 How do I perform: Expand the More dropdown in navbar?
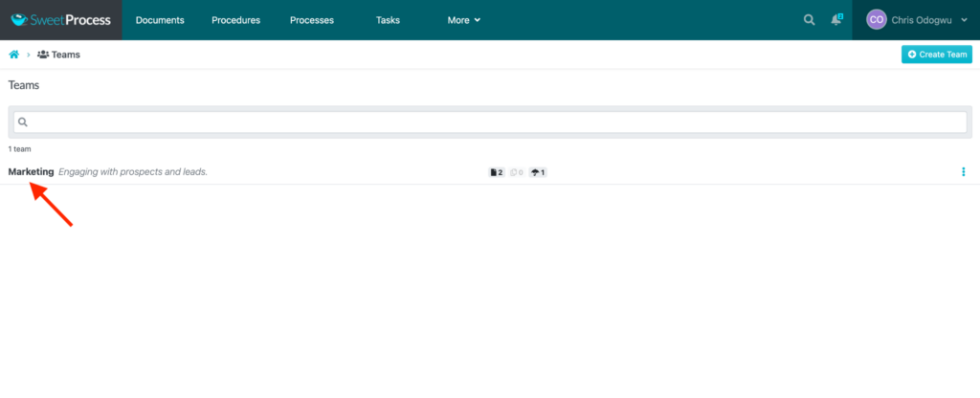[464, 20]
